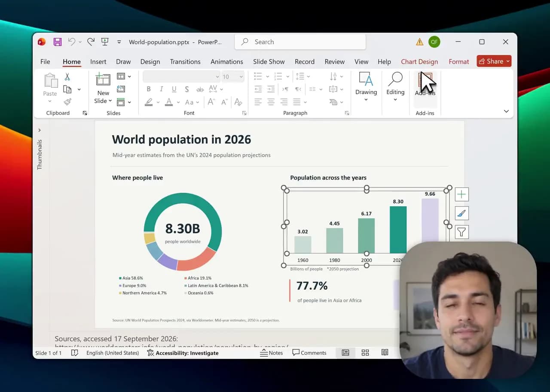Increase font size with larger A icon
Viewport: 550px width, 392px height.
[211, 102]
